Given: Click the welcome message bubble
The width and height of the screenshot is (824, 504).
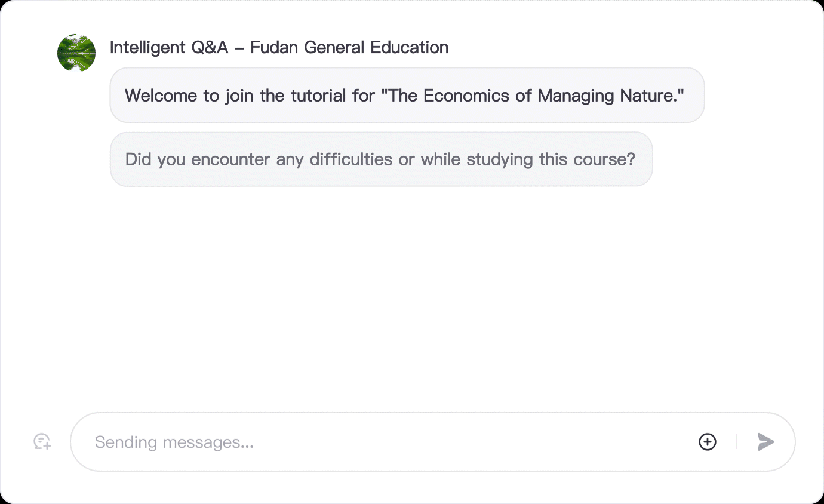Looking at the screenshot, I should tap(407, 96).
